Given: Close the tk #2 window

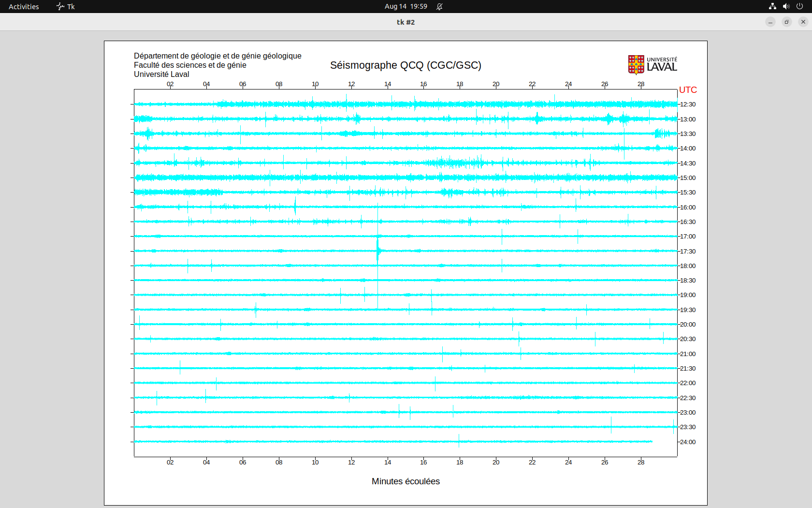Looking at the screenshot, I should click(x=803, y=22).
